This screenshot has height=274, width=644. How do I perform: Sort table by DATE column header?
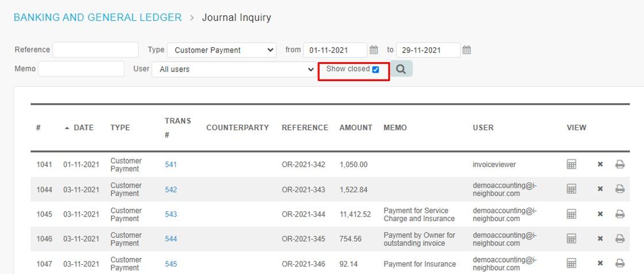pos(83,128)
